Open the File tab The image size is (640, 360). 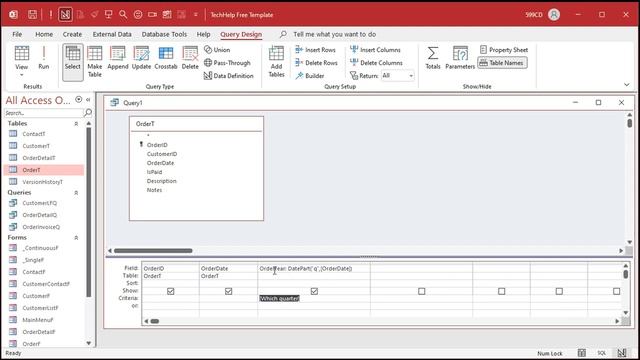coord(17,34)
